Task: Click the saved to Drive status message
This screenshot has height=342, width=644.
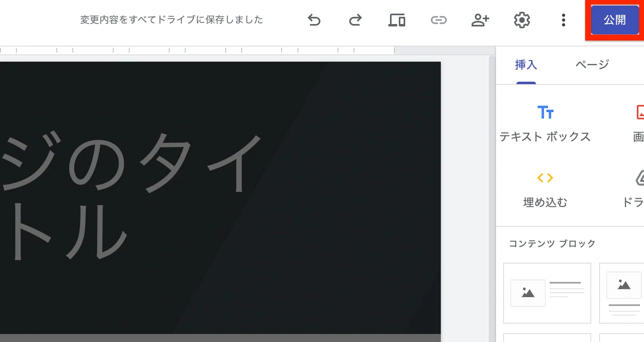Action: click(171, 20)
